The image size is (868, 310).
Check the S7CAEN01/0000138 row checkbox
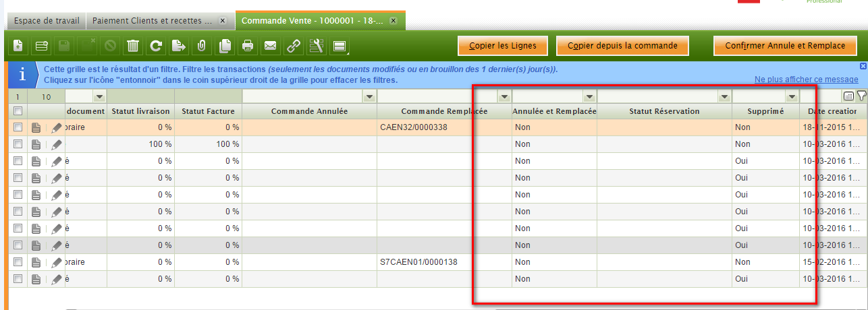[x=18, y=262]
